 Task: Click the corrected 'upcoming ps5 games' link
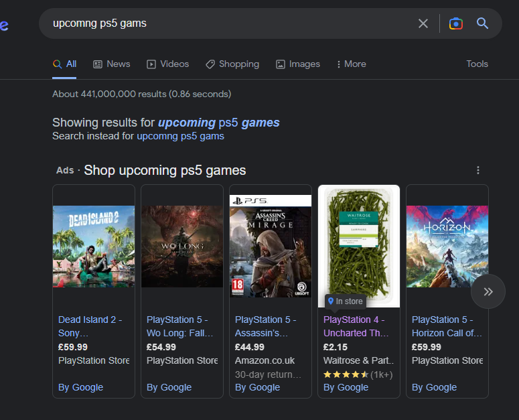click(x=219, y=123)
